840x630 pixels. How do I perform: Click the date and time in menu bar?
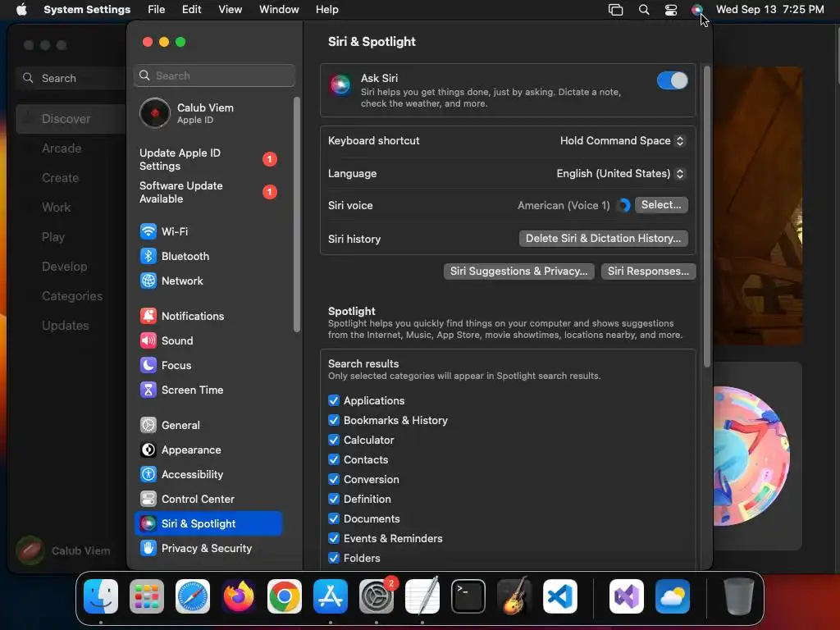[769, 10]
